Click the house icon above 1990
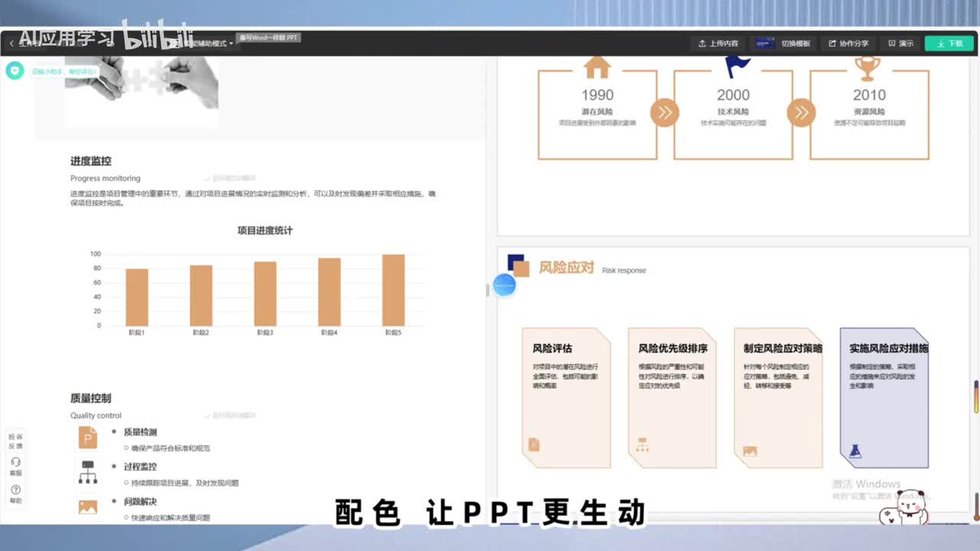Image resolution: width=980 pixels, height=551 pixels. pyautogui.click(x=597, y=67)
